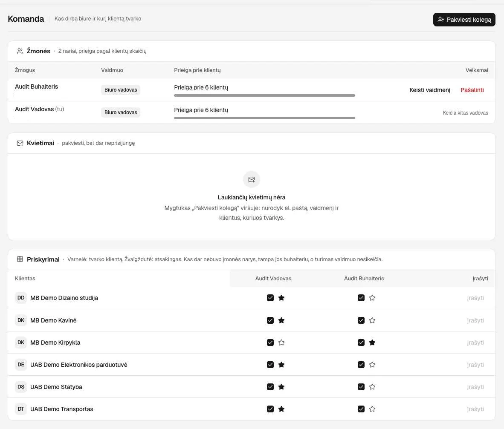
Task: Click the DT avatar badge
Action: click(21, 409)
